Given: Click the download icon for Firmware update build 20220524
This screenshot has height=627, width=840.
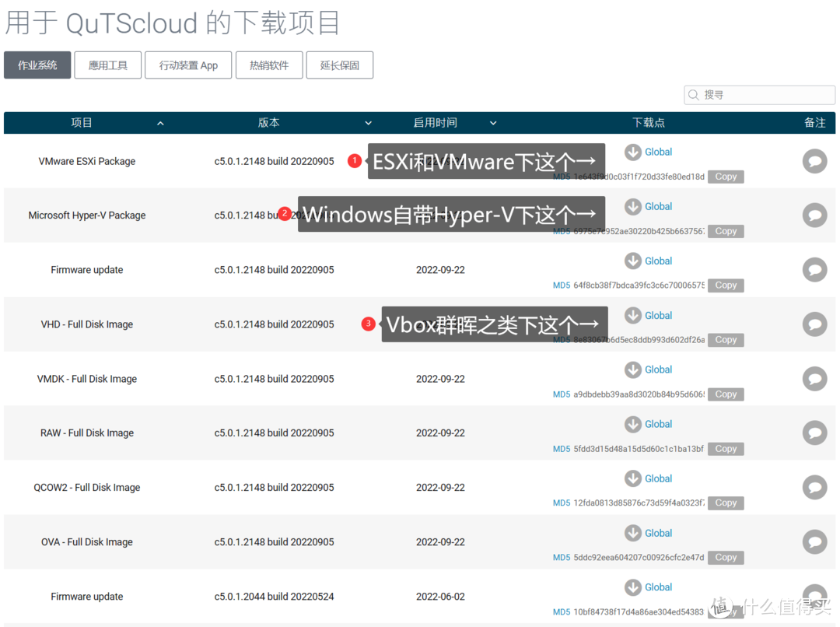Looking at the screenshot, I should (x=632, y=587).
